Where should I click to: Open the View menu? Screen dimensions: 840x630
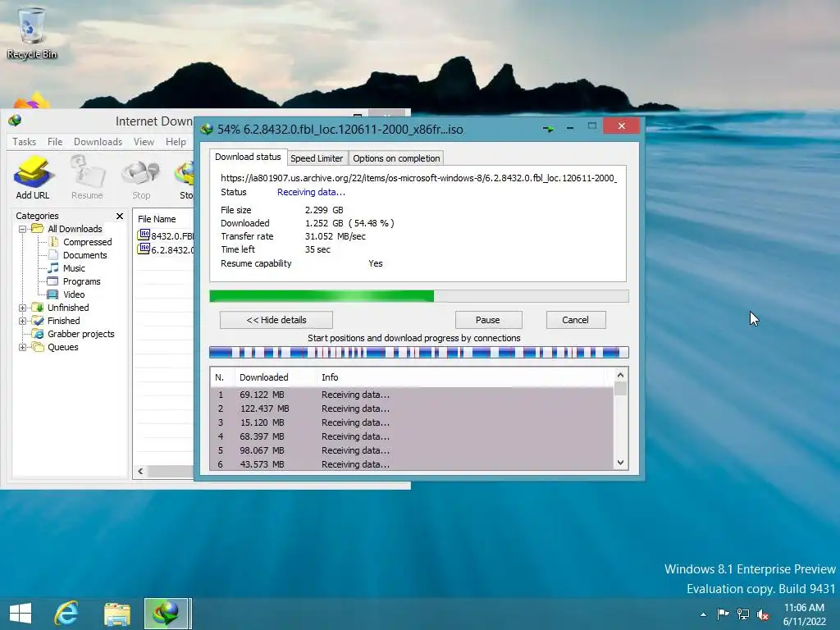pyautogui.click(x=144, y=141)
